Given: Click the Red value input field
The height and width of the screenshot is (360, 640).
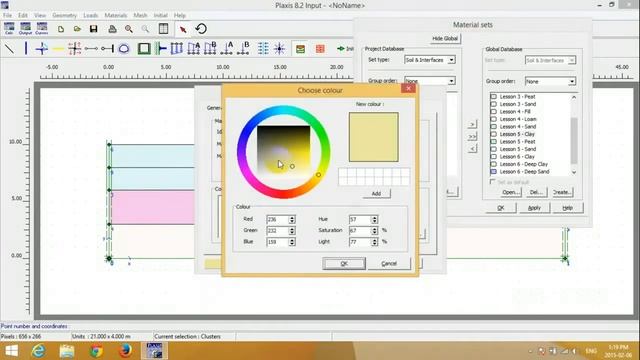Looking at the screenshot, I should 277,220.
